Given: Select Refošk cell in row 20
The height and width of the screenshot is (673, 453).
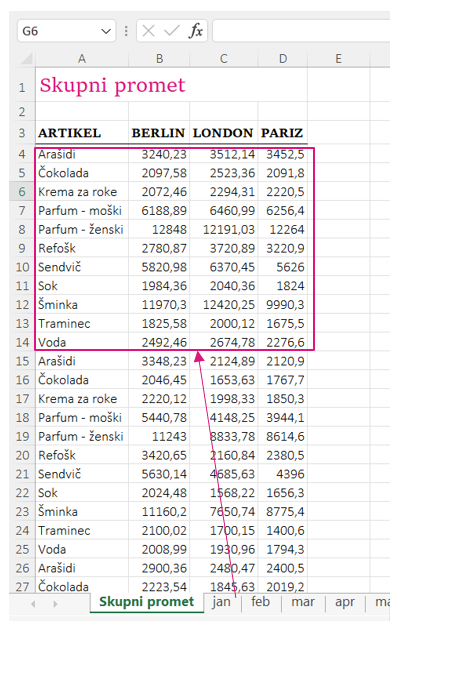Looking at the screenshot, I should (x=82, y=455).
